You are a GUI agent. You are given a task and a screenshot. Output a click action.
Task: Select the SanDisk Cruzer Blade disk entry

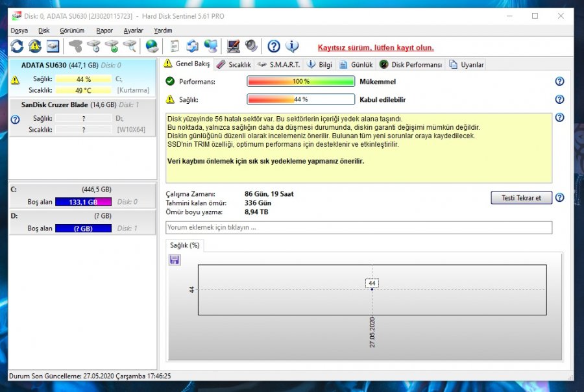(82, 117)
